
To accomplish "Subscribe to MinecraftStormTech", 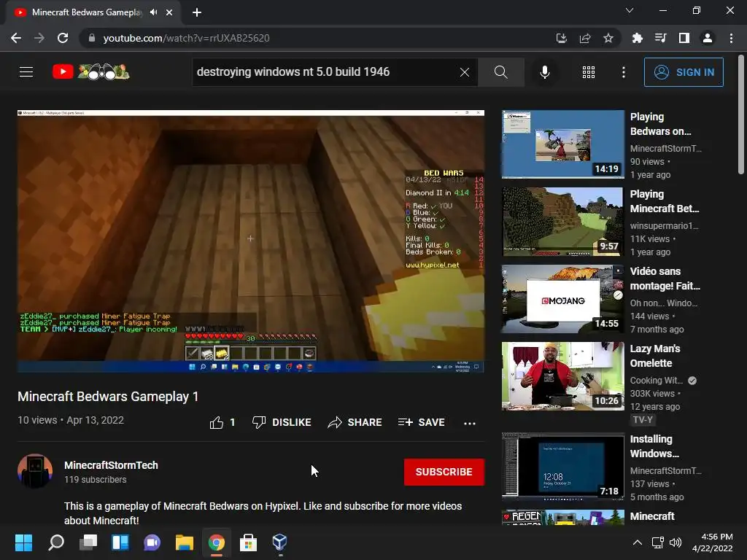I will tap(444, 472).
